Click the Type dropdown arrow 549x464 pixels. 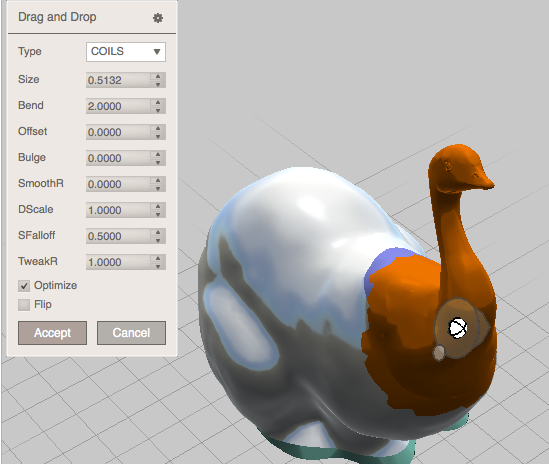tap(157, 52)
